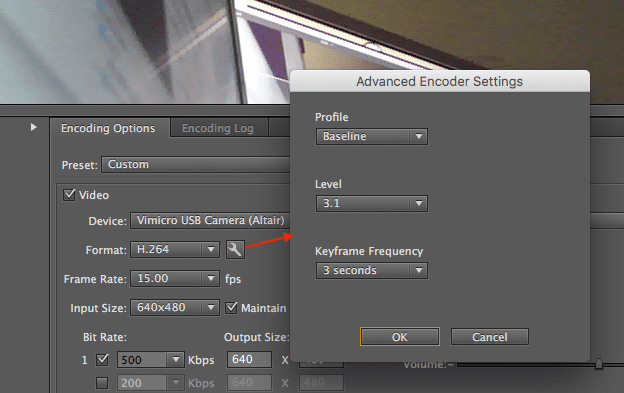This screenshot has width=624, height=393.
Task: Click the Advanced Encoder Settings title bar
Action: [440, 81]
